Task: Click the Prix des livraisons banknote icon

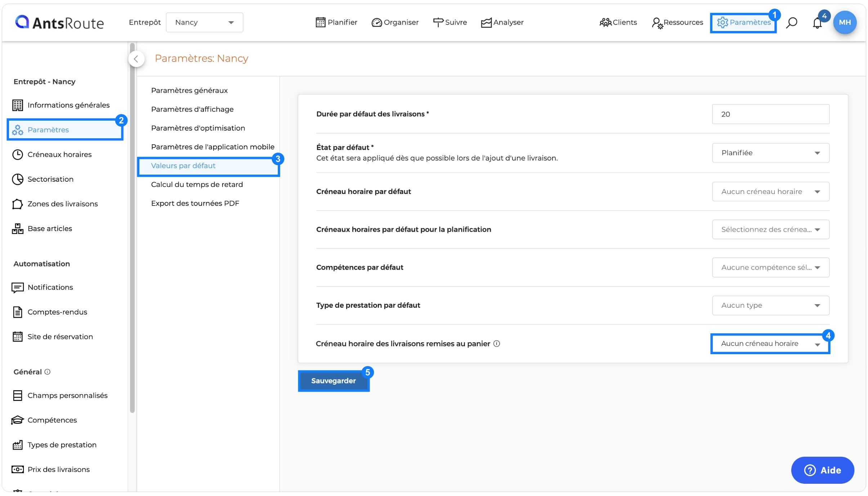Action: [17, 470]
